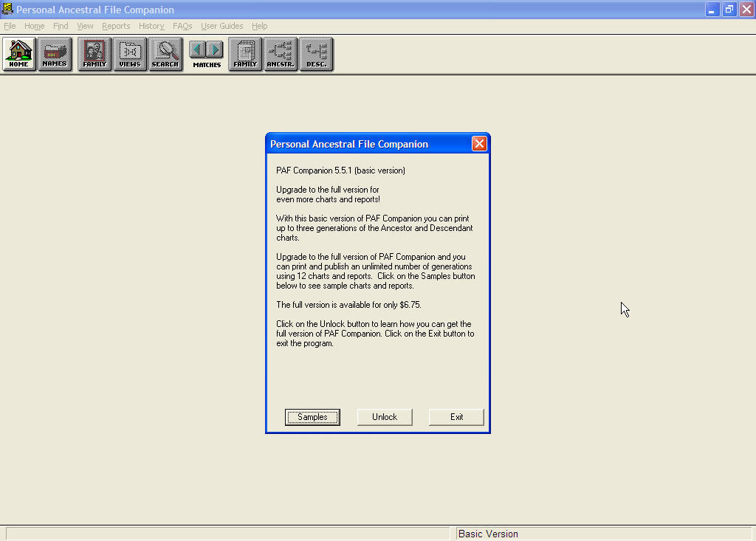This screenshot has height=541, width=756.
Task: Open the Ancestry chart icon
Action: point(281,53)
